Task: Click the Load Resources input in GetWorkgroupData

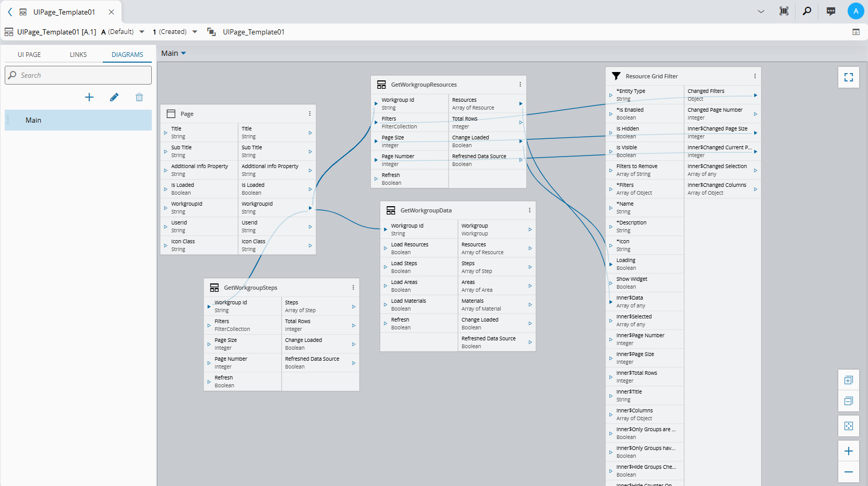Action: (x=419, y=248)
